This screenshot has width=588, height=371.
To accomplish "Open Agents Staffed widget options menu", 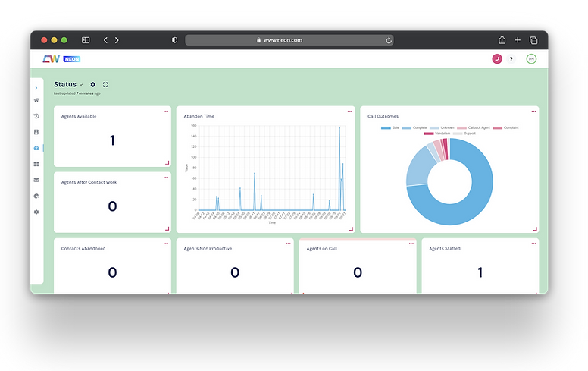I will point(533,244).
